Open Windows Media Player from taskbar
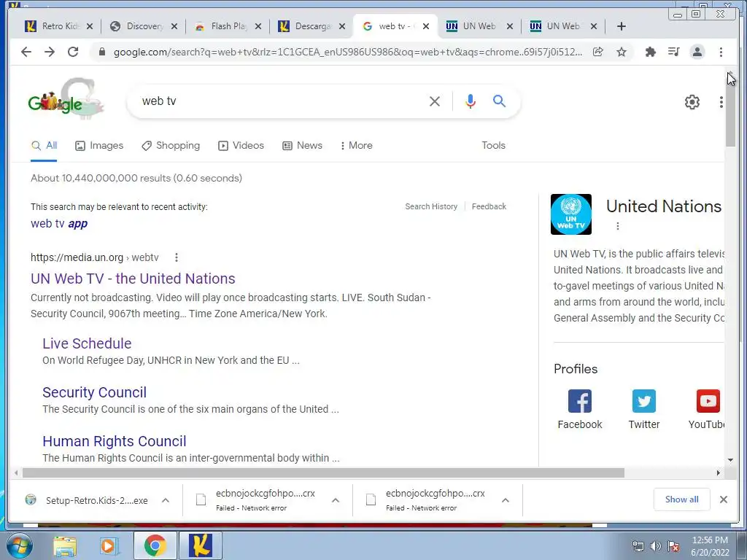This screenshot has height=560, width=747. pos(109,545)
